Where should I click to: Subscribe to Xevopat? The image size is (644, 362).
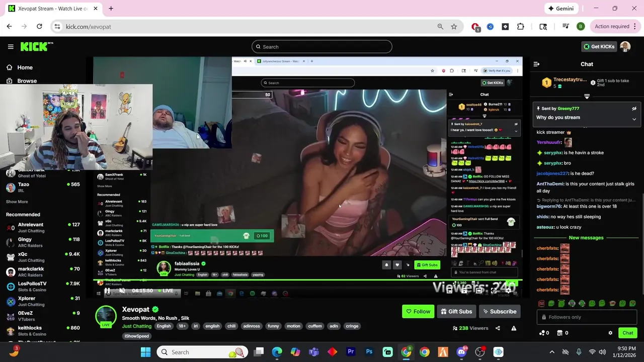click(x=500, y=311)
